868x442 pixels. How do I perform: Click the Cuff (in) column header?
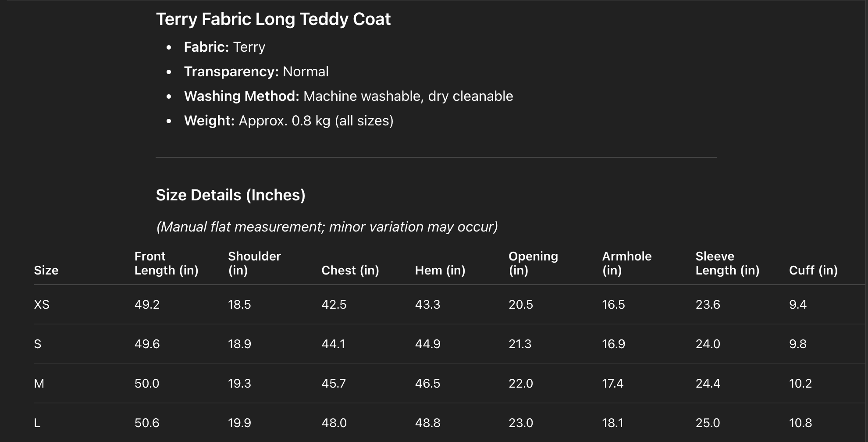813,270
